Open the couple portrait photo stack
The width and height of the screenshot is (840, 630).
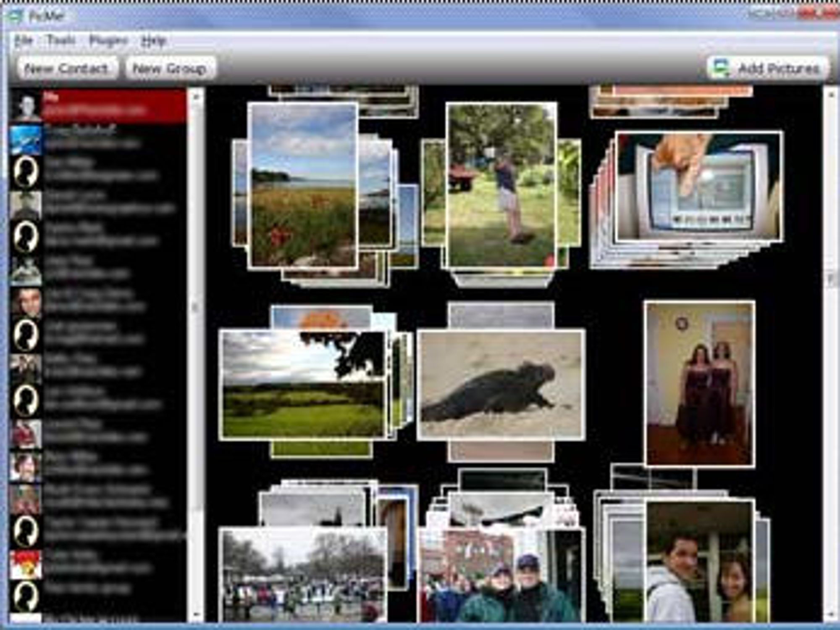[x=699, y=561]
